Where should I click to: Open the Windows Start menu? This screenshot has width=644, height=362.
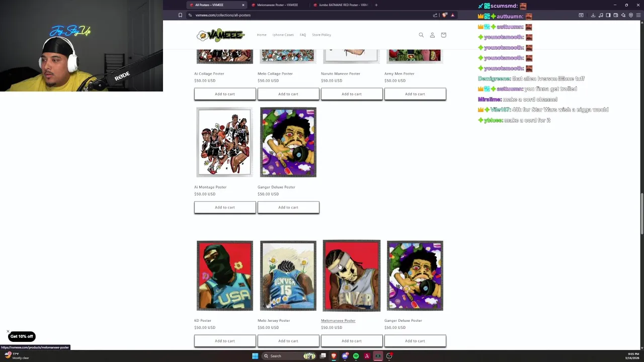pos(255,356)
